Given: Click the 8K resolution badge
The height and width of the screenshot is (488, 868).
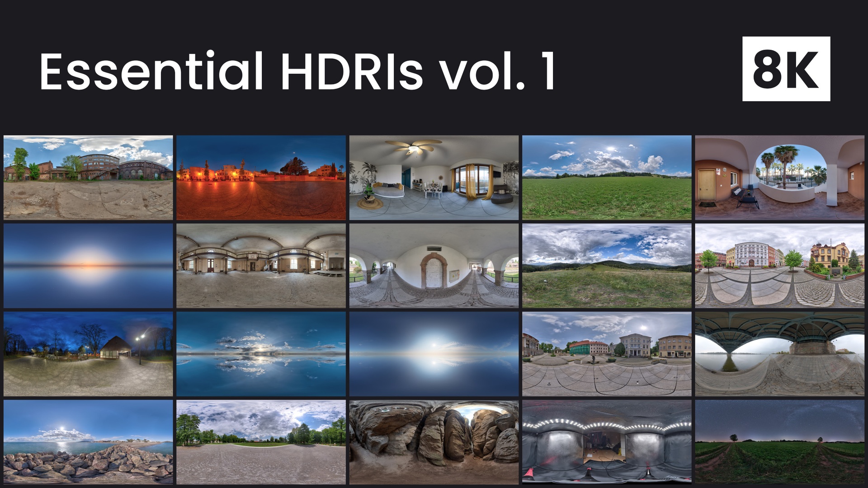Looking at the screenshot, I should (x=786, y=69).
